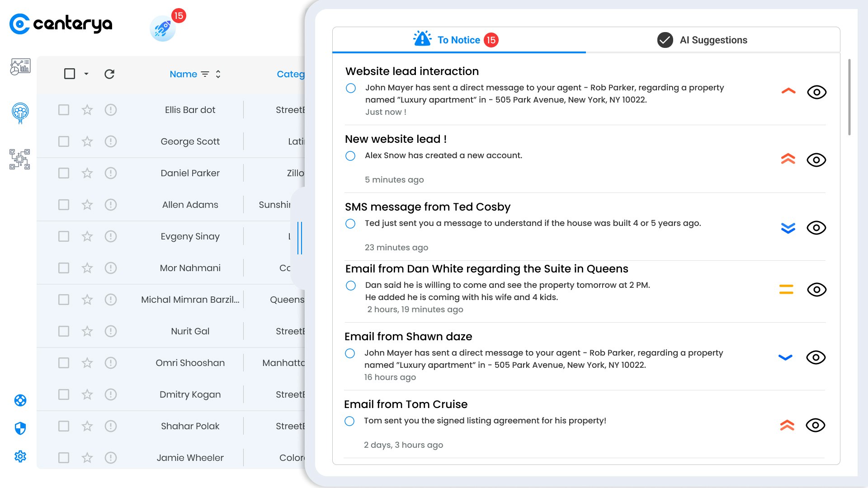This screenshot has width=868, height=488.
Task: Open the settings gear sidebar icon
Action: (x=20, y=456)
